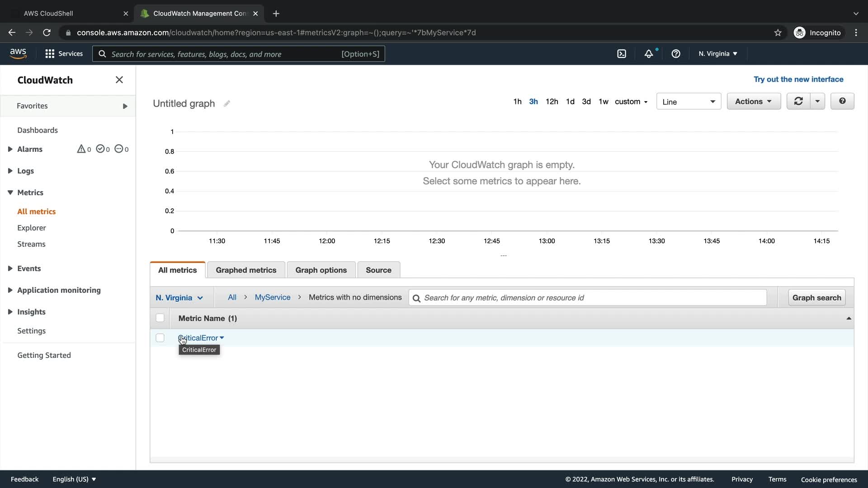This screenshot has height=488, width=868.
Task: Open the Line graph type dropdown
Action: [x=688, y=102]
